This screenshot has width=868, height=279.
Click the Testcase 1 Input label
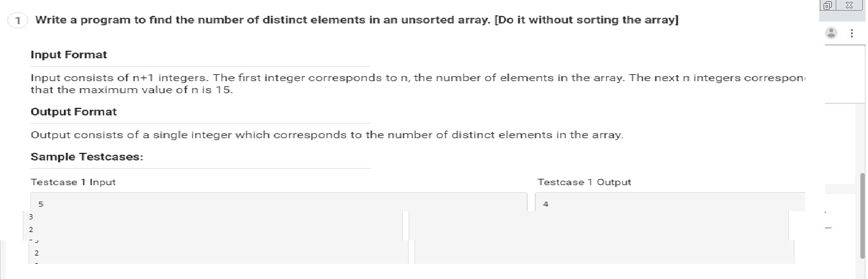coord(73,182)
